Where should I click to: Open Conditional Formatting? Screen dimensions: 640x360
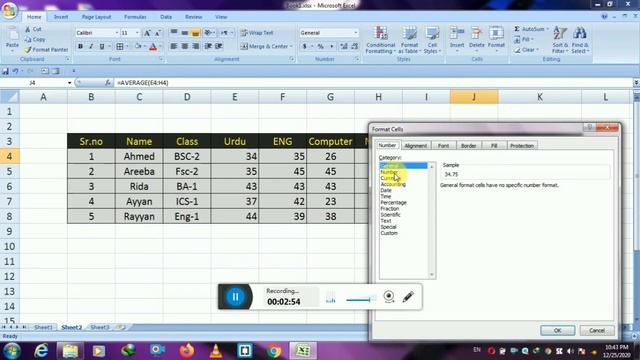click(380, 40)
